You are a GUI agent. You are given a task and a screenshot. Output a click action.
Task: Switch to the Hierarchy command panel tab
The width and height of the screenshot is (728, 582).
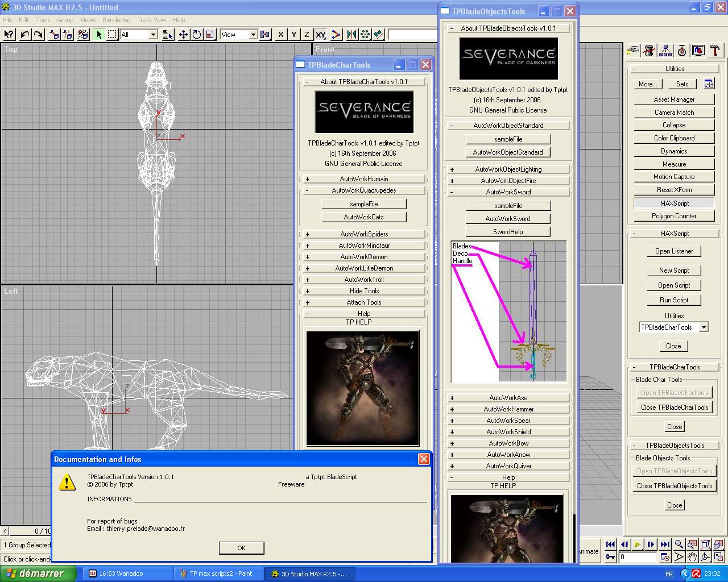click(x=665, y=51)
